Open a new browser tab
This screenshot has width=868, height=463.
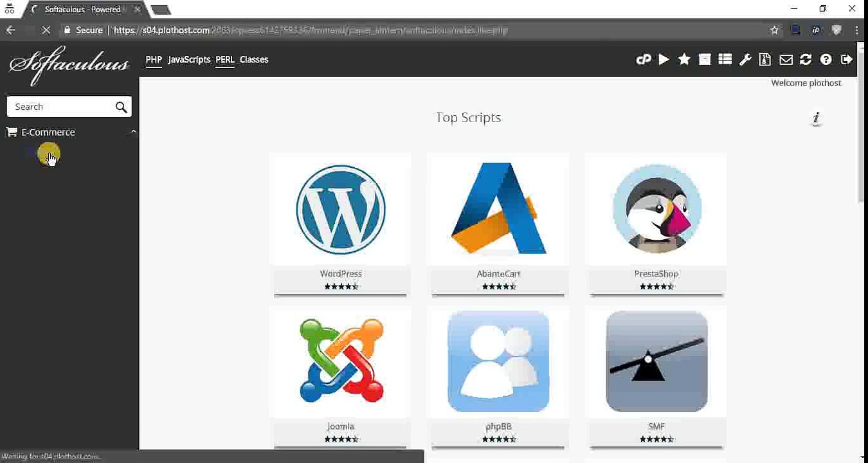[x=161, y=10]
